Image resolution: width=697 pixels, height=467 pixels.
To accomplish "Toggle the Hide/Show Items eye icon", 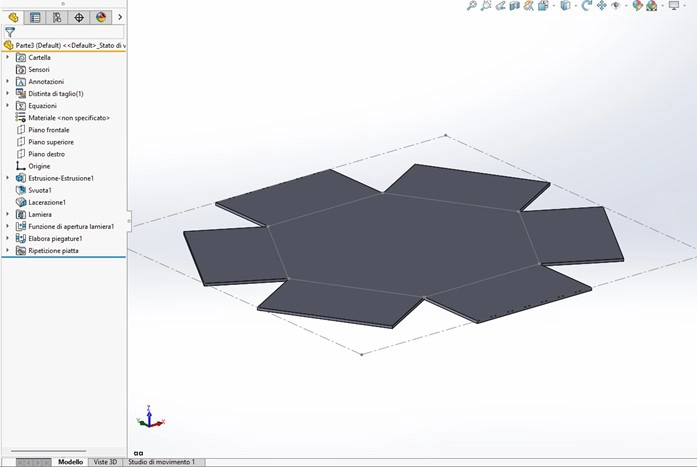I will pos(616,6).
